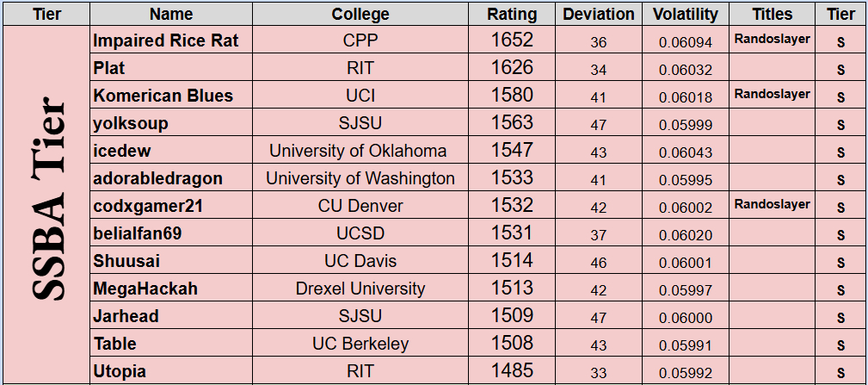Select the Impaired Rice Rat name cell
This screenshot has width=868, height=385.
166,40
